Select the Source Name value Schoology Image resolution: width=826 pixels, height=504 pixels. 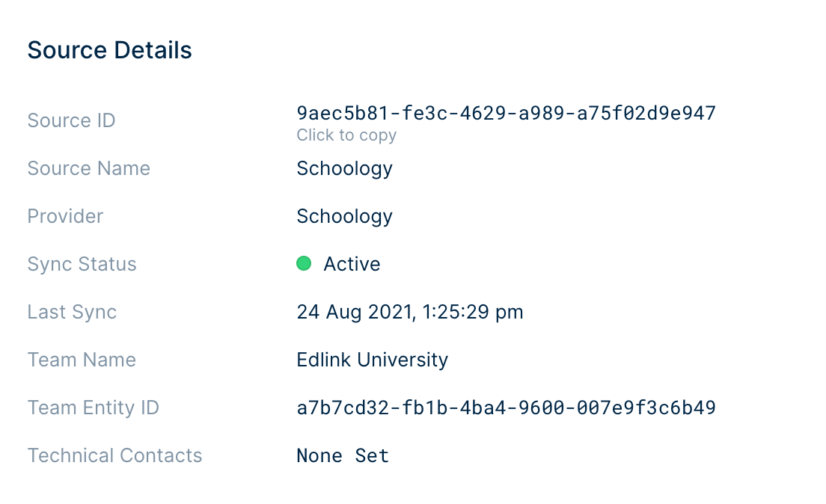click(344, 168)
